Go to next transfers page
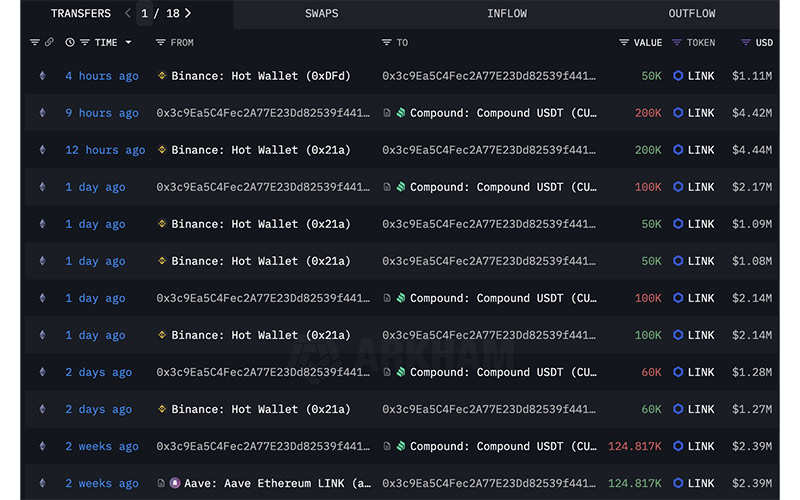This screenshot has height=500, width=800. [188, 13]
